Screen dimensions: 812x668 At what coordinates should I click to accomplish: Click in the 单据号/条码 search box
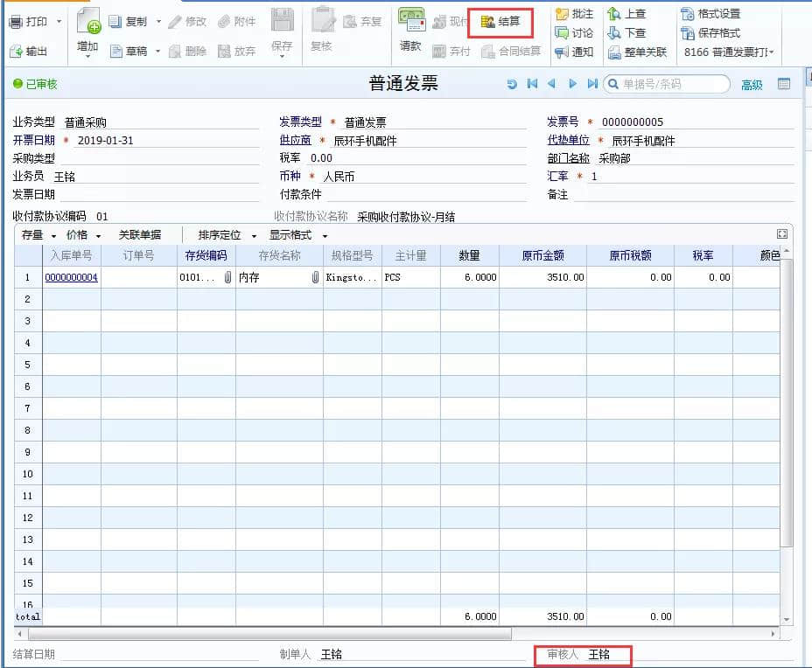pyautogui.click(x=672, y=84)
